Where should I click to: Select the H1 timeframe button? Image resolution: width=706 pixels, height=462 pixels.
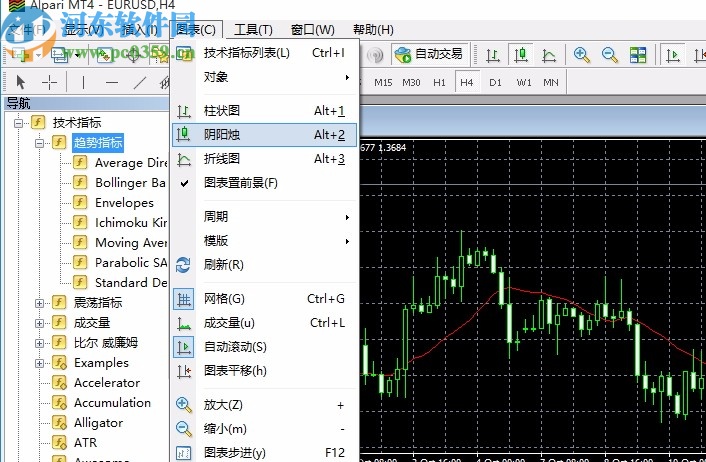pos(439,82)
